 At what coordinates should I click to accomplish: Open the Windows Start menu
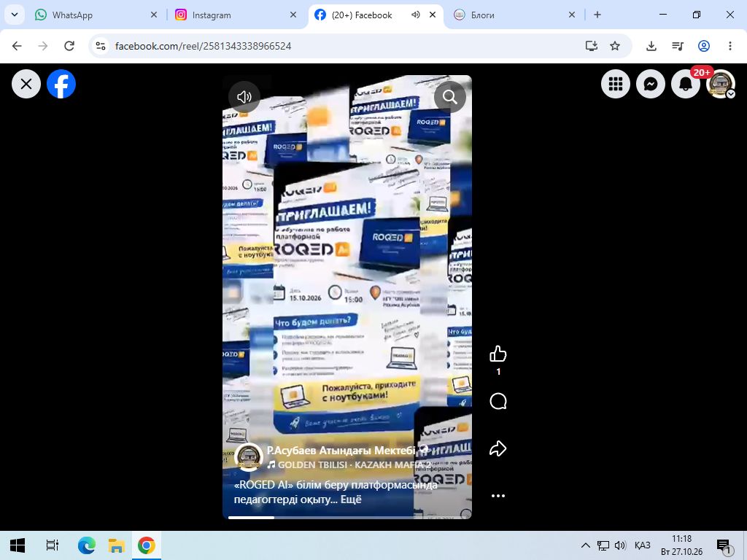[x=18, y=545]
